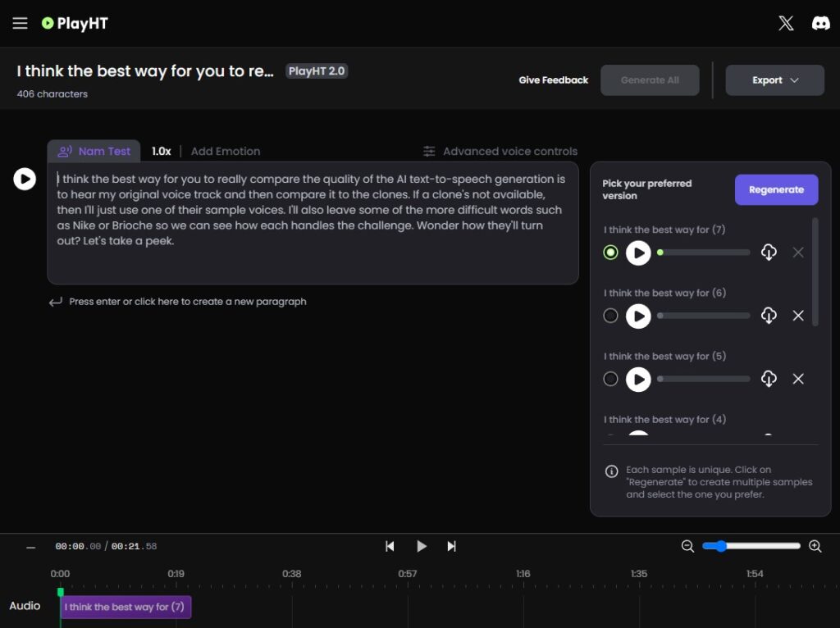Click the 'I think the best way for (4)' label

[x=664, y=419]
